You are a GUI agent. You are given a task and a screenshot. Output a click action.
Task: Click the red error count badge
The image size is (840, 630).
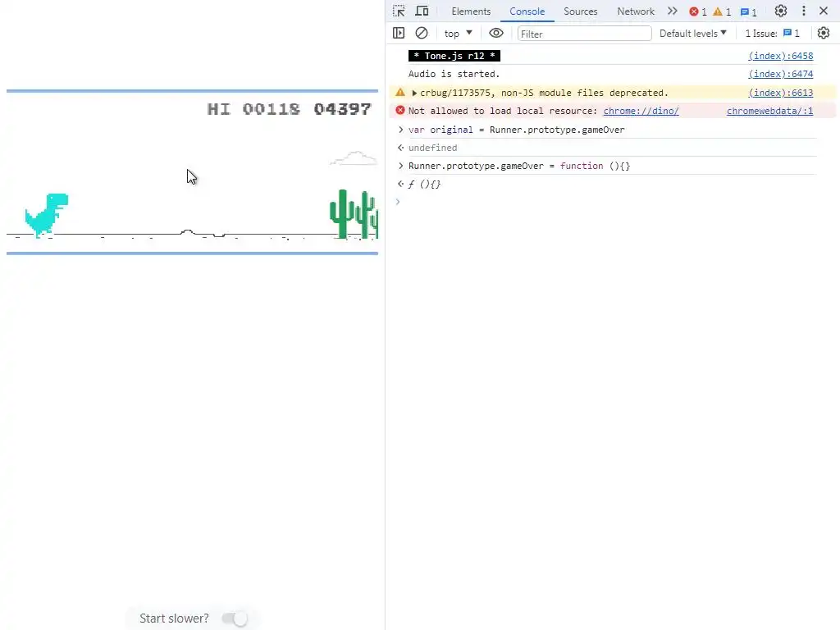[x=698, y=11]
